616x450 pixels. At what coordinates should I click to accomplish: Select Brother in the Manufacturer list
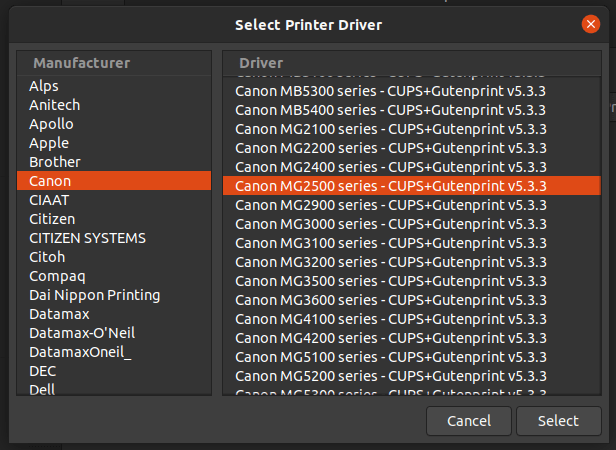click(x=55, y=162)
